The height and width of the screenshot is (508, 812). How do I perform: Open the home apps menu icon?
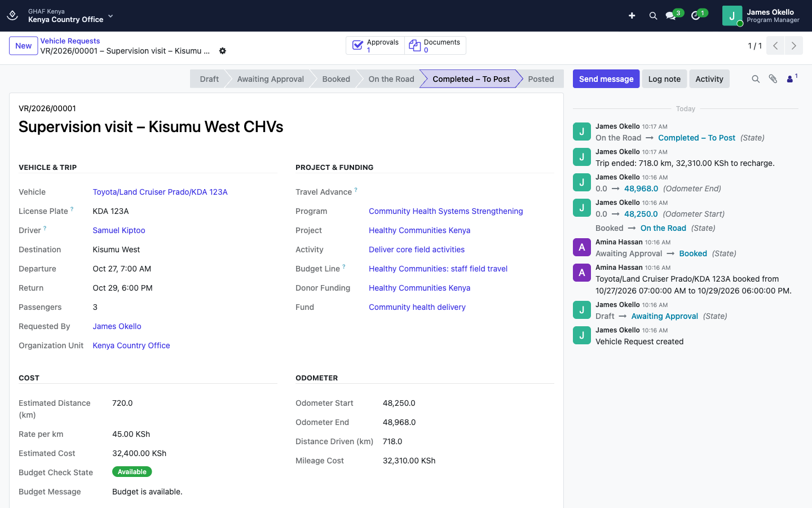[12, 15]
